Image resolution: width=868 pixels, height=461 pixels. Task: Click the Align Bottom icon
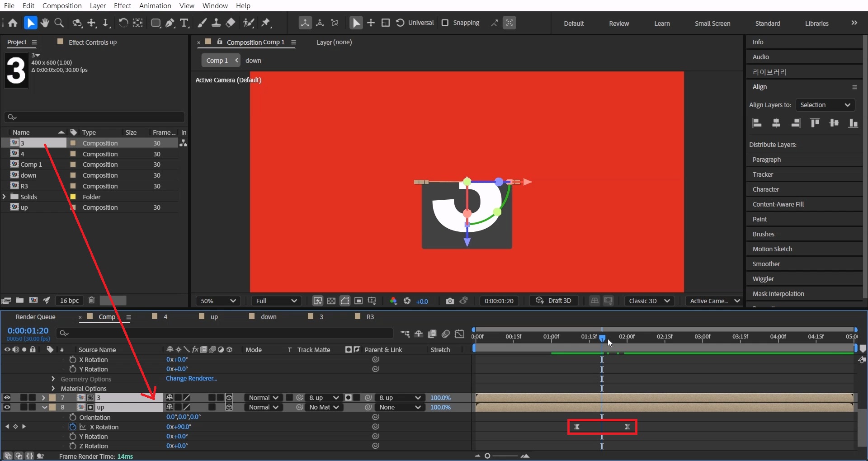[x=853, y=123]
